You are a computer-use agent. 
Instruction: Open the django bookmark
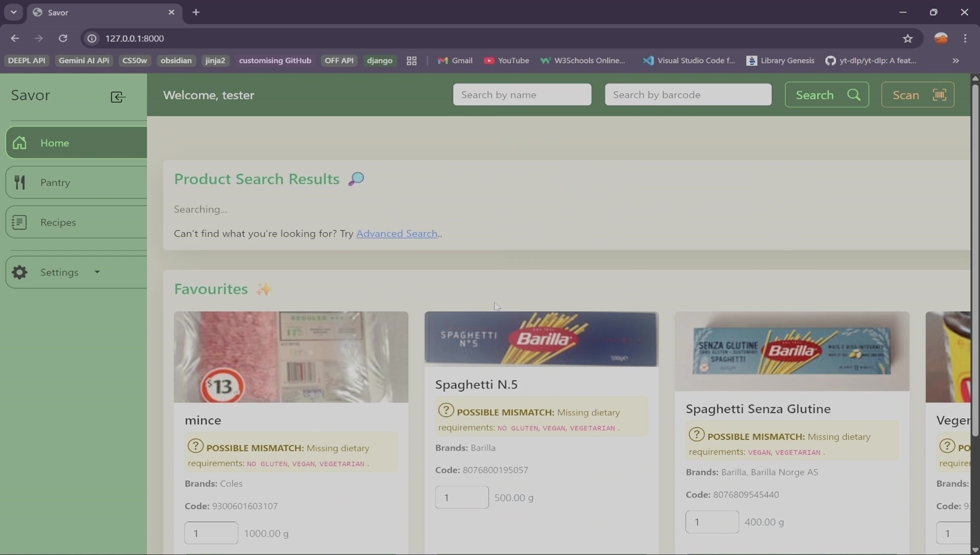point(379,61)
